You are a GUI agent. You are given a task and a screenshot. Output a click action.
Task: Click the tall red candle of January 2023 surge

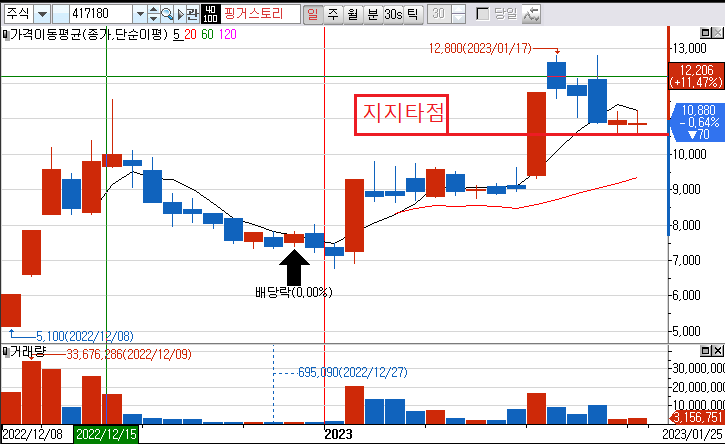pos(536,134)
